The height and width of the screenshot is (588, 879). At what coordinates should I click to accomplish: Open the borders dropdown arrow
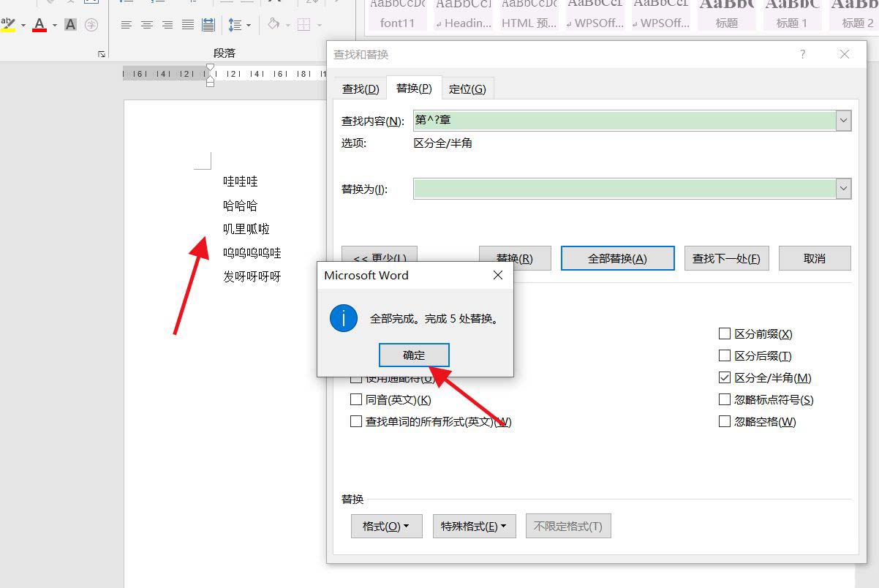[320, 25]
